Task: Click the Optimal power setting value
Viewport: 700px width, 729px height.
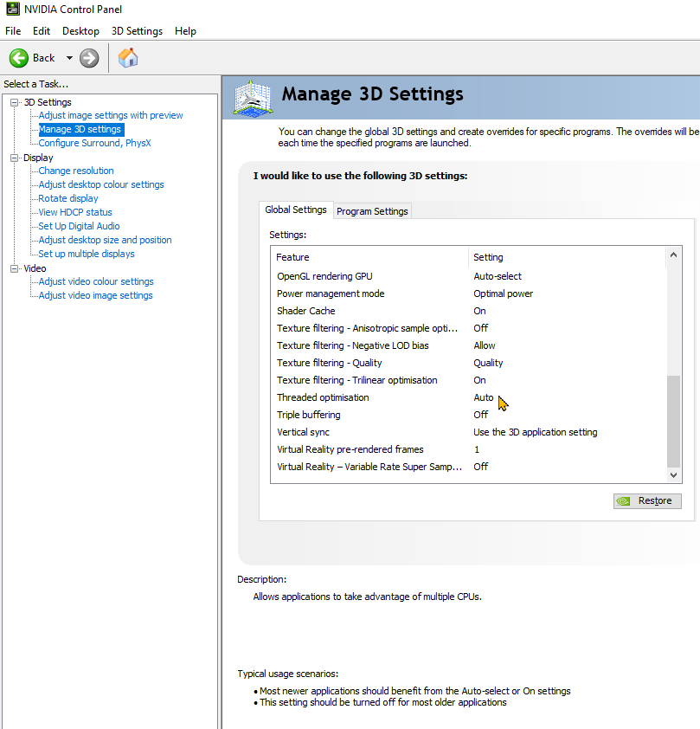Action: (x=503, y=294)
